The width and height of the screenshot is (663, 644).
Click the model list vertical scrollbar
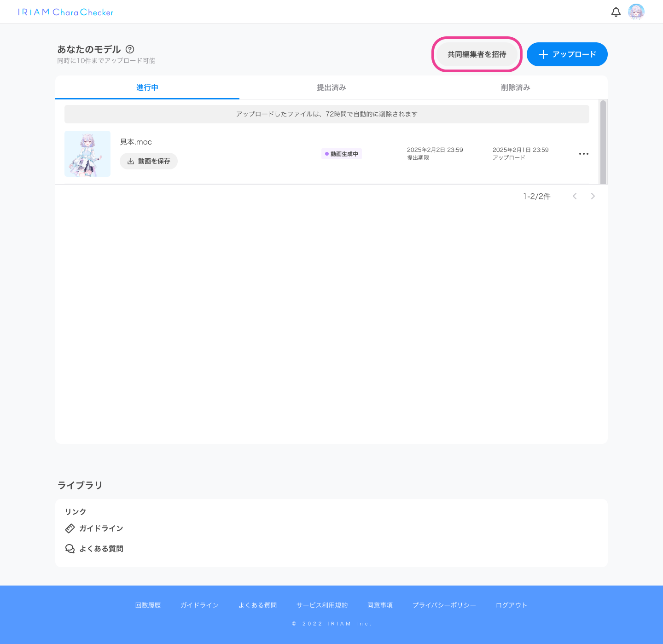click(603, 142)
